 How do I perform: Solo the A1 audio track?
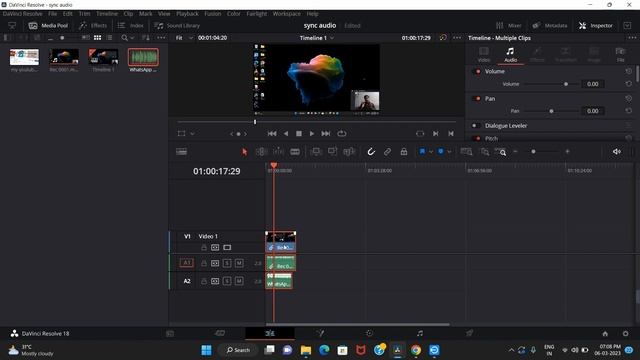[x=227, y=263]
